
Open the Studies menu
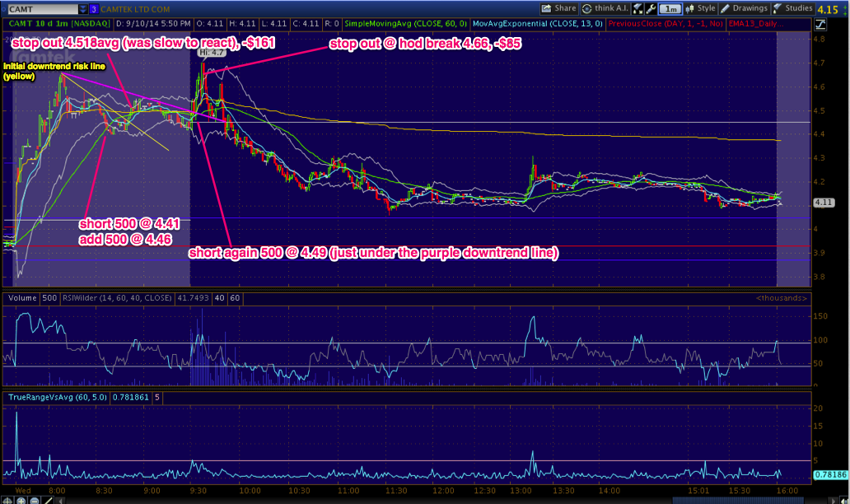point(792,8)
